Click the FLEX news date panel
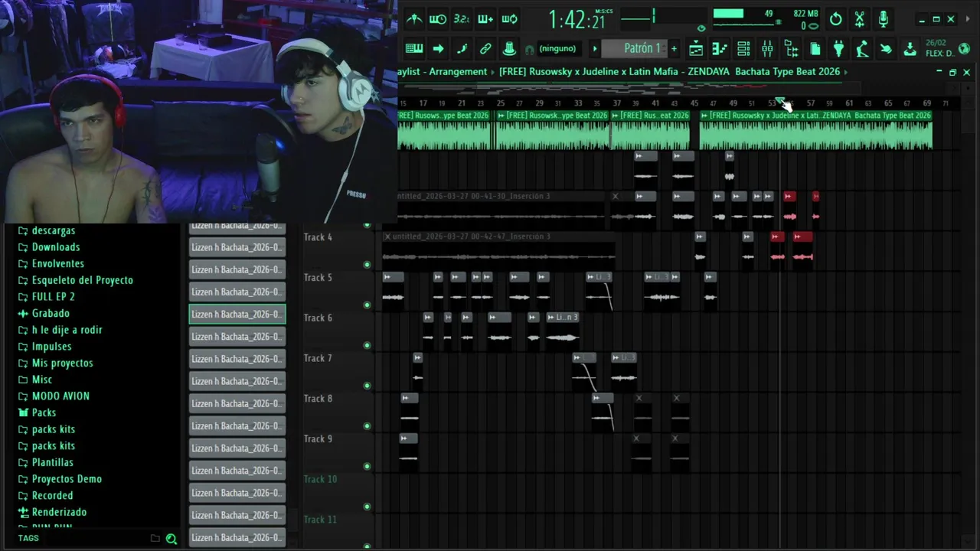 tap(939, 48)
